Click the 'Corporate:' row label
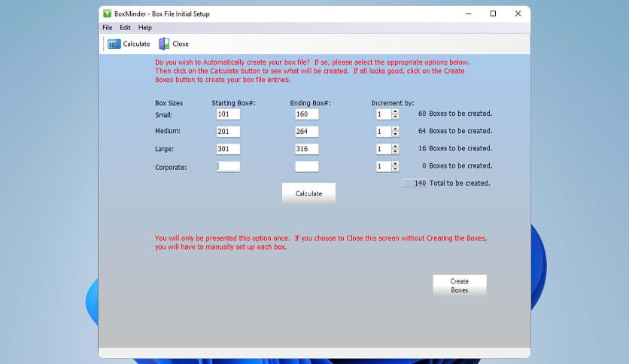 171,167
